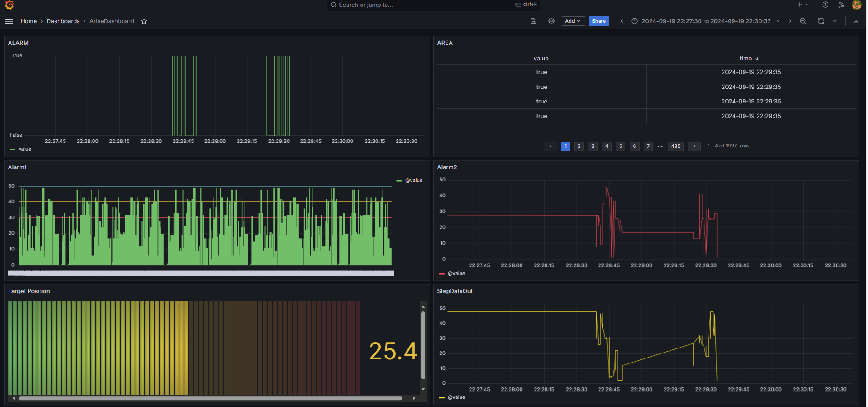Select current table page 1
868x407 pixels.
[565, 146]
